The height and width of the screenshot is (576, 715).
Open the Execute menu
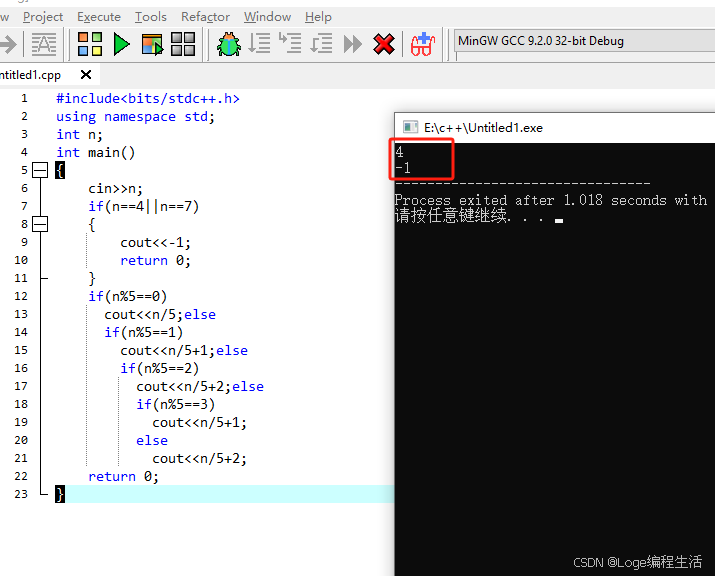tap(99, 17)
